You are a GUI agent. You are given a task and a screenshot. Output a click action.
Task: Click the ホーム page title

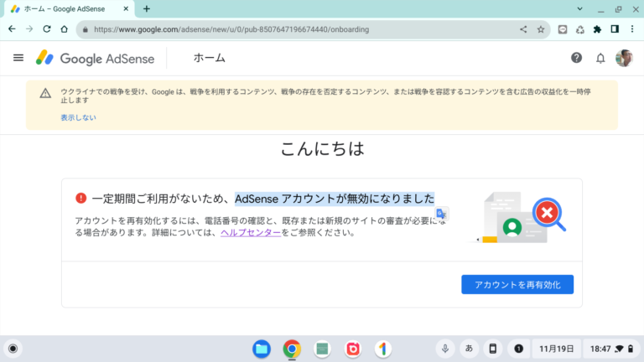tap(210, 58)
